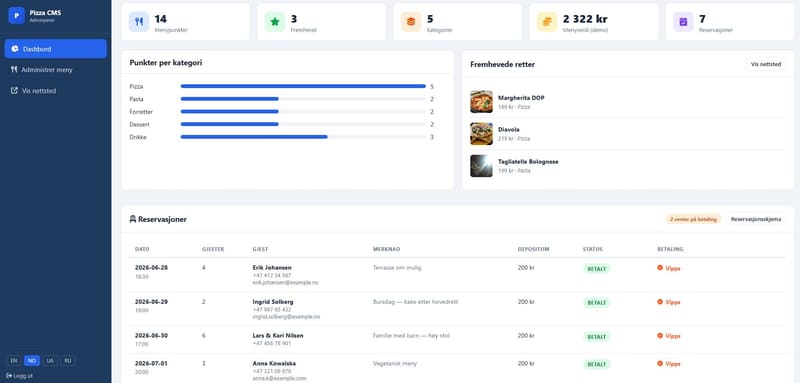Click the Dessert category bar

point(303,124)
